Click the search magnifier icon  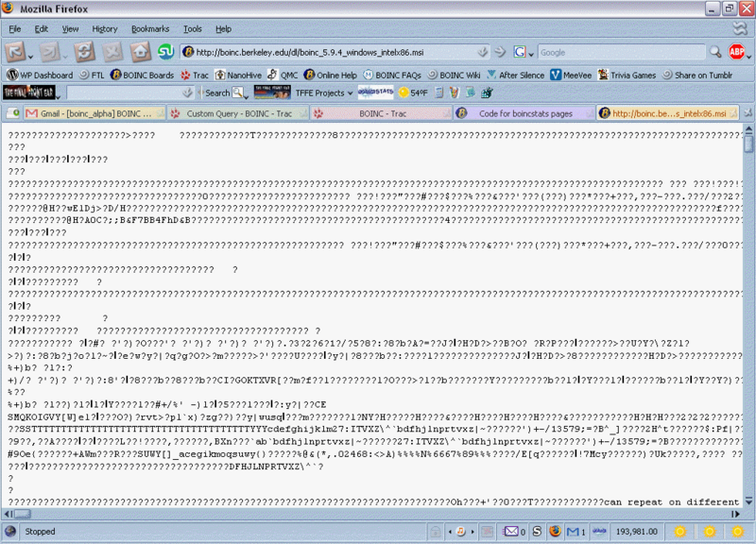coord(713,52)
